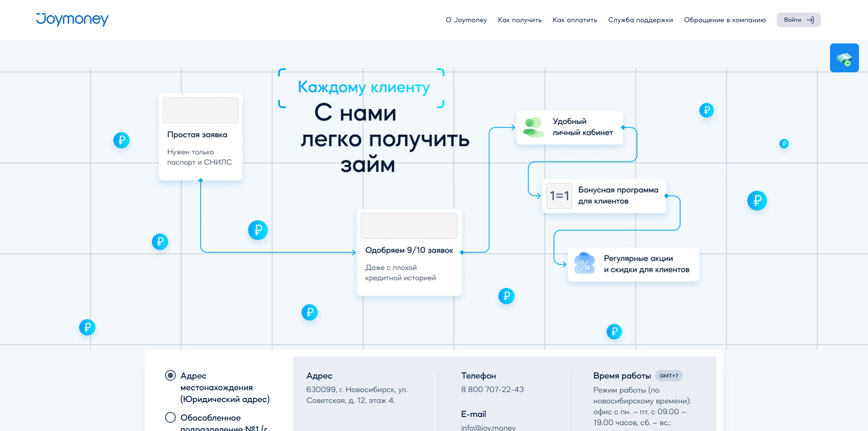Click the percent discount cloud icon
868x431 pixels.
[x=584, y=264]
